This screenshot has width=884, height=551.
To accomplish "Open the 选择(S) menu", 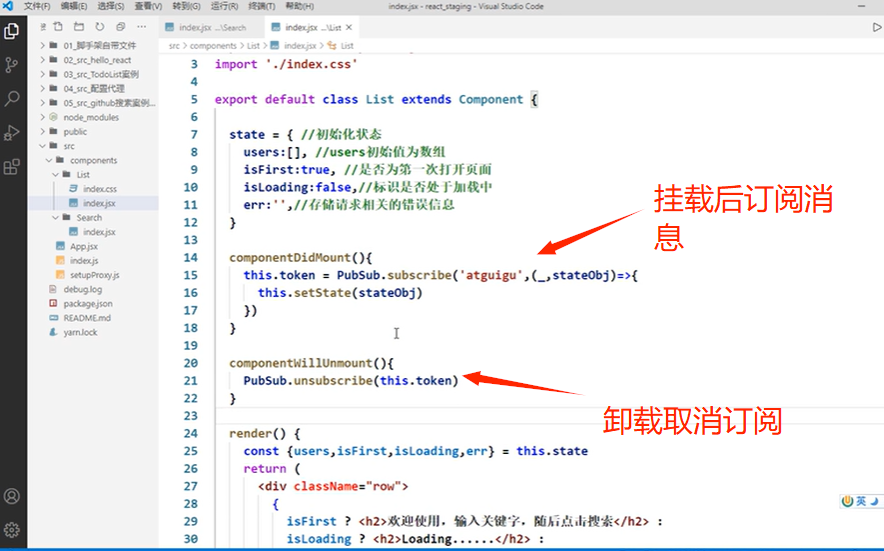I will tap(110, 6).
